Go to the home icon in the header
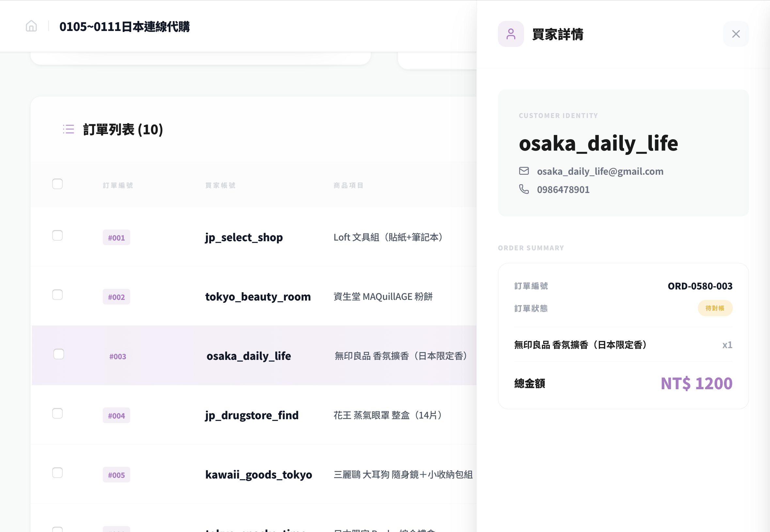Image resolution: width=770 pixels, height=532 pixels. (31, 26)
